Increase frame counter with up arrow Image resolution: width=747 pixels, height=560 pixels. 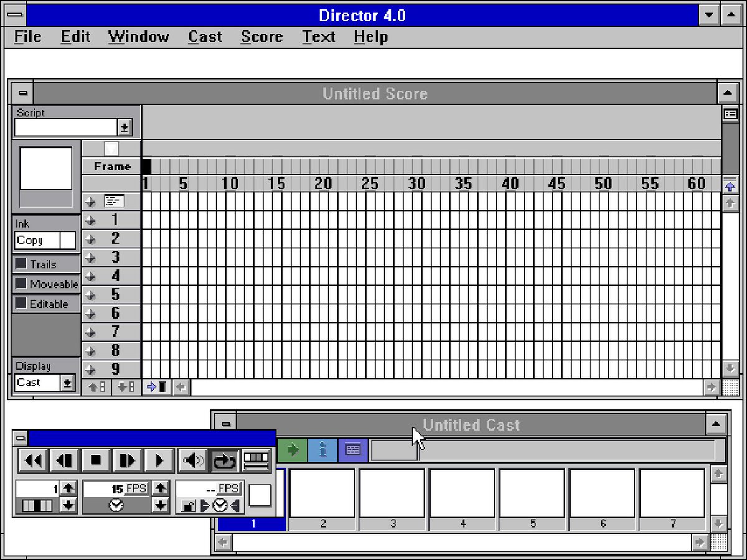[68, 488]
